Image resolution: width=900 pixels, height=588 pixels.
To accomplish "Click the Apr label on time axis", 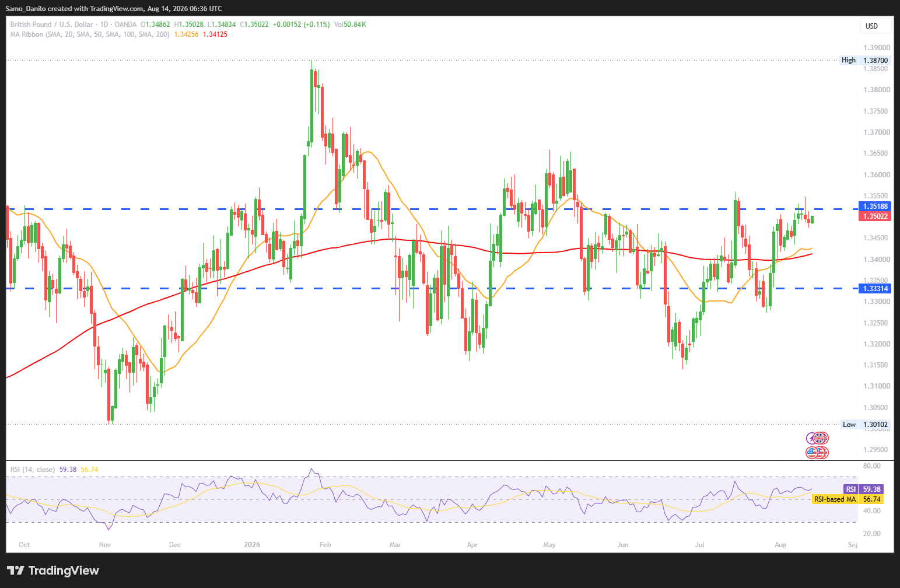I will (472, 545).
